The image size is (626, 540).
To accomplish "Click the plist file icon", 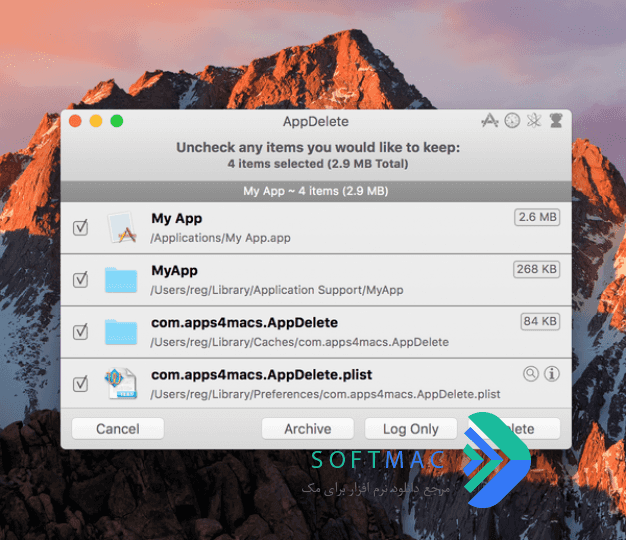I will [x=121, y=384].
